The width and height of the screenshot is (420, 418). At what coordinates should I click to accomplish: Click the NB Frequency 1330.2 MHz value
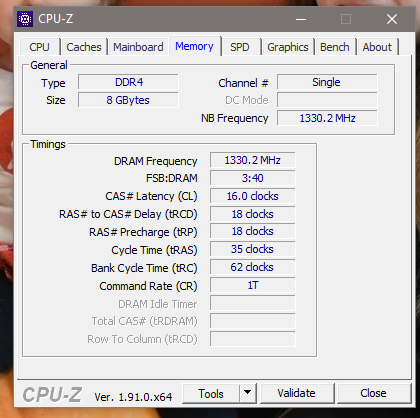coord(327,118)
